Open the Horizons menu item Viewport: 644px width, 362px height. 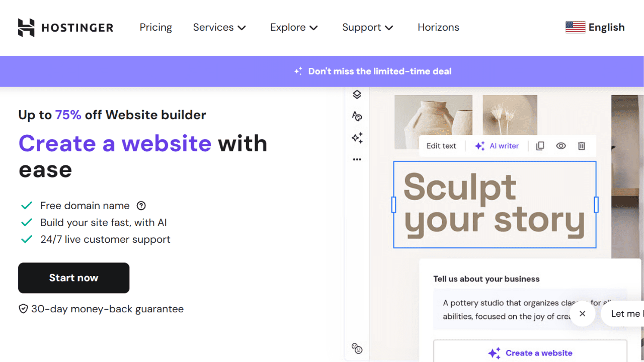click(x=438, y=27)
